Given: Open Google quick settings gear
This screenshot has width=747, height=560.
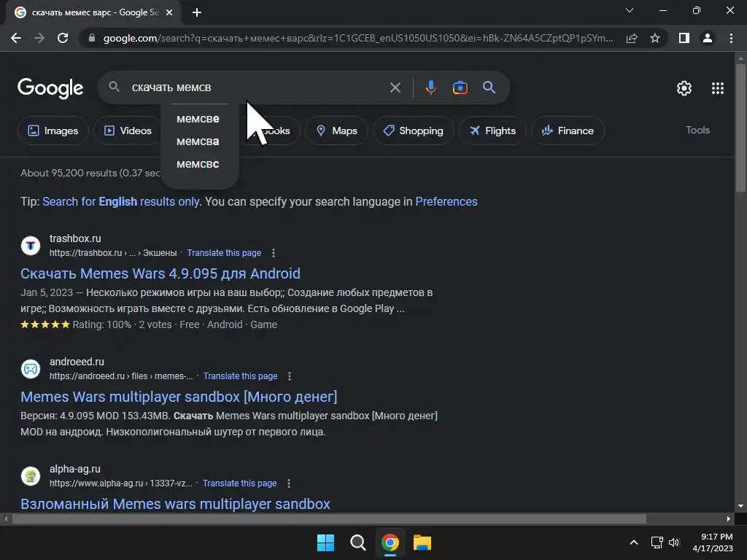Looking at the screenshot, I should pyautogui.click(x=684, y=88).
